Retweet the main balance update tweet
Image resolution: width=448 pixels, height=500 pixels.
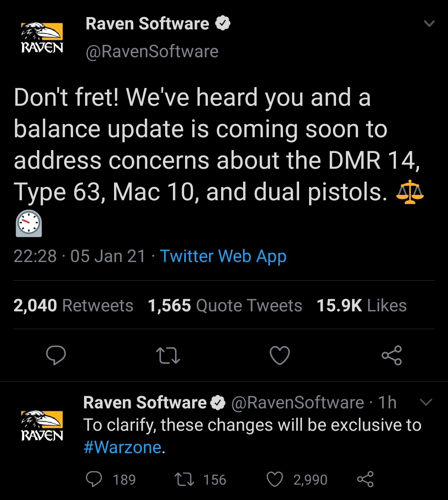(168, 356)
